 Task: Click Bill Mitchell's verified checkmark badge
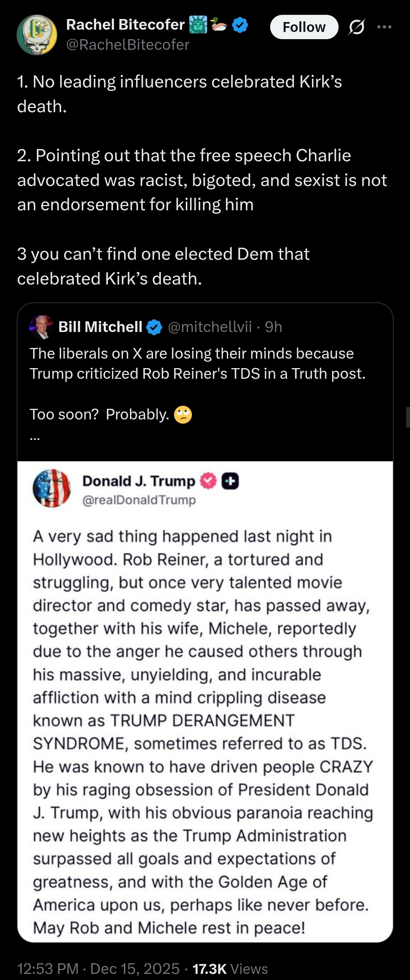coord(154,327)
